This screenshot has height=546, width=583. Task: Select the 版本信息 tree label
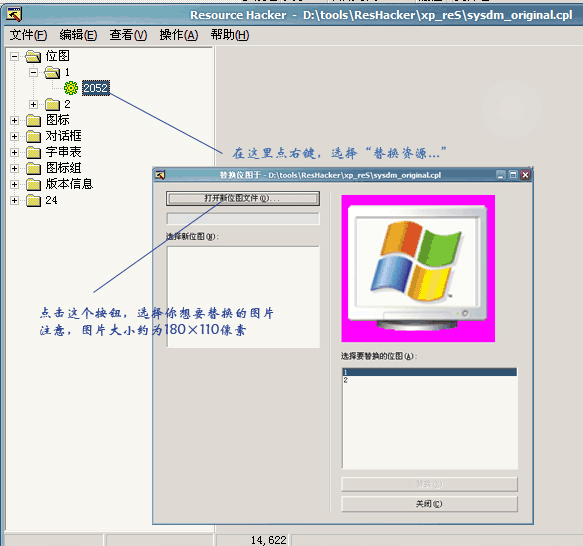[x=69, y=184]
